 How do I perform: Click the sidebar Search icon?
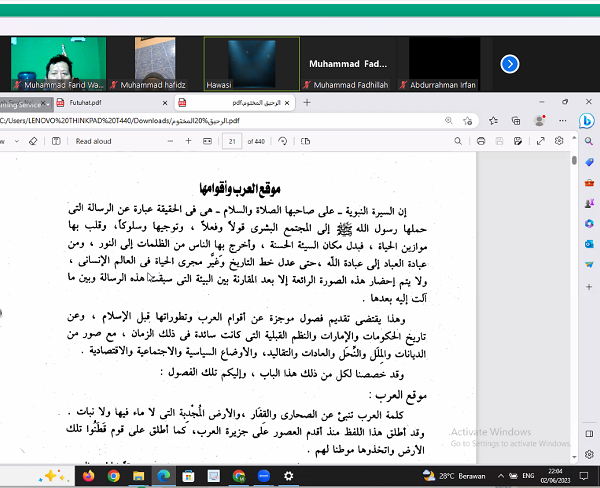[x=589, y=141]
